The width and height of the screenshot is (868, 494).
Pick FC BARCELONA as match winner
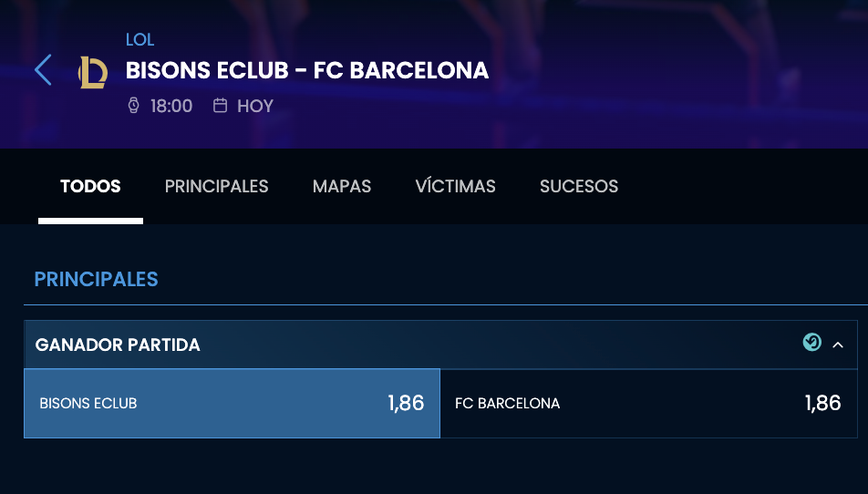coord(648,403)
